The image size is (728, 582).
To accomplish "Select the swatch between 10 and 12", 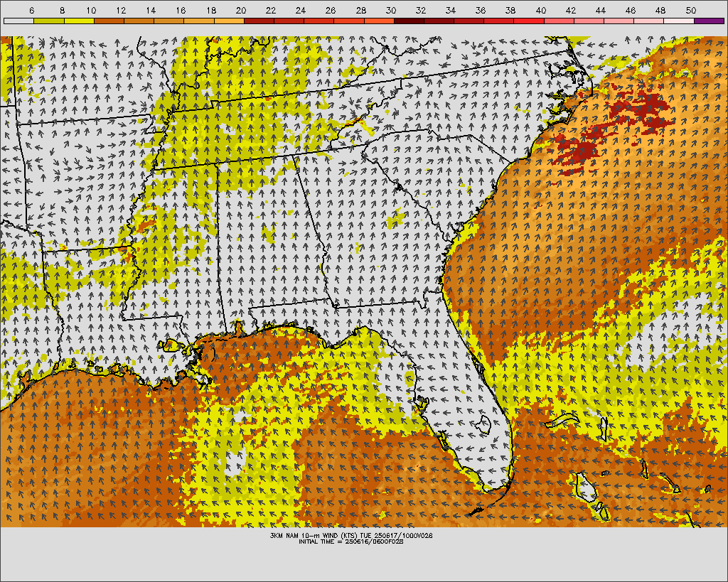I will 109,21.
